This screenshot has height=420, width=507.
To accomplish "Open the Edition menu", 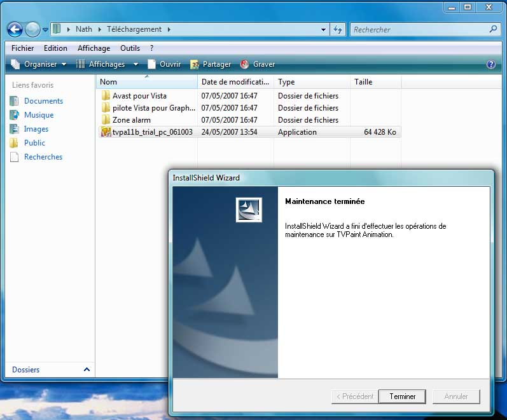I will 55,48.
